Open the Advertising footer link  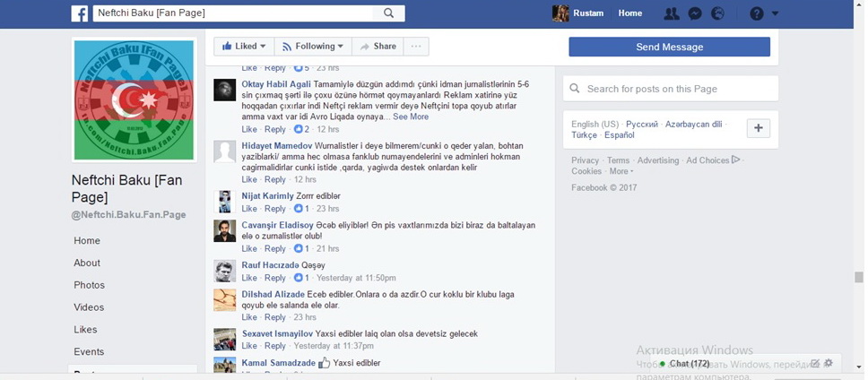coord(657,160)
